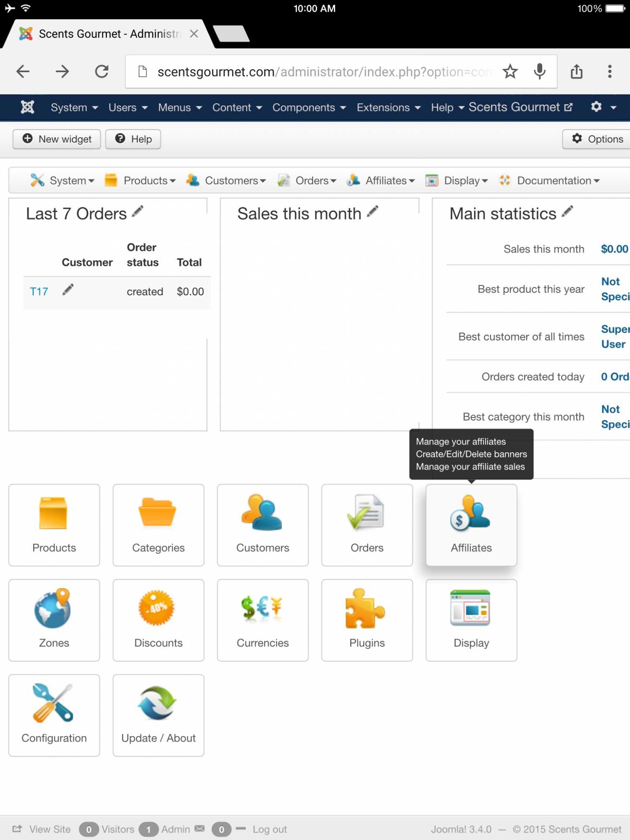Expand the Users menu
The image size is (630, 840).
pyautogui.click(x=128, y=108)
